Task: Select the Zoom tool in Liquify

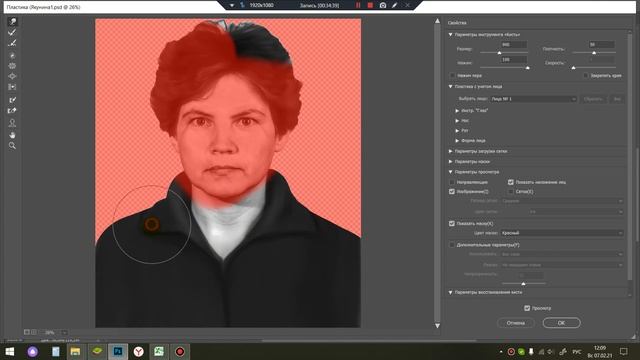Action: pyautogui.click(x=12, y=146)
